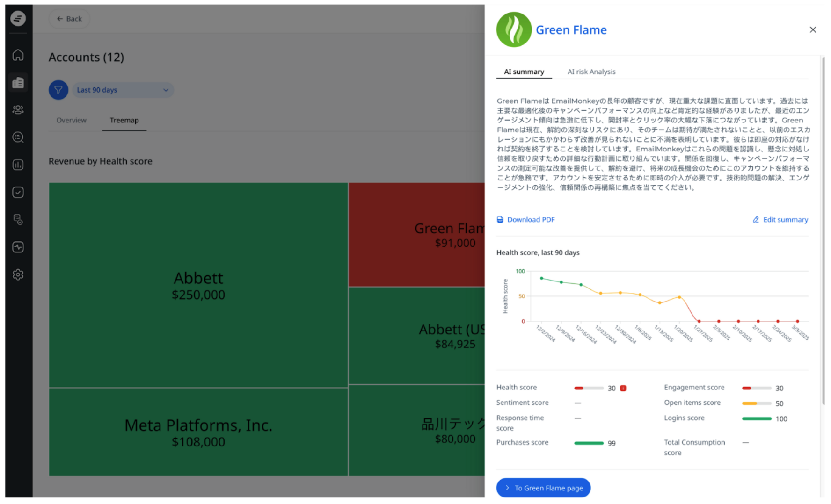Image resolution: width=831 pixels, height=504 pixels.
Task: Click the Health score red progress bar
Action: click(x=589, y=388)
